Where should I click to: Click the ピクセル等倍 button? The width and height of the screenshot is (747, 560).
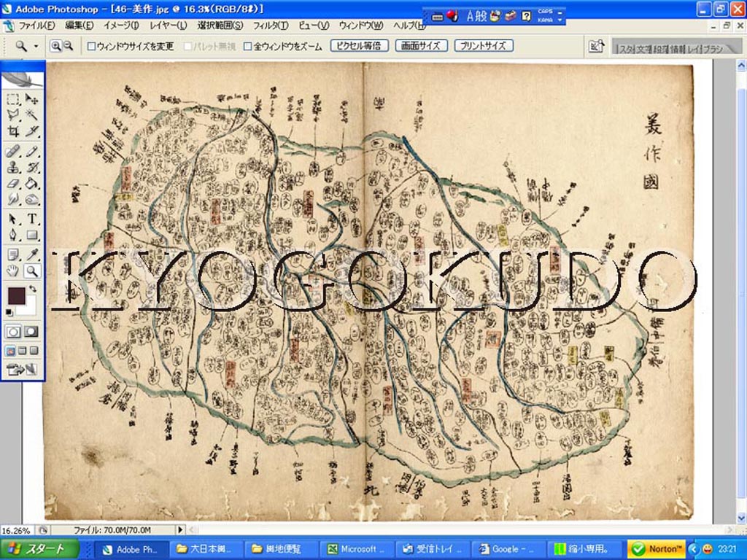(359, 46)
